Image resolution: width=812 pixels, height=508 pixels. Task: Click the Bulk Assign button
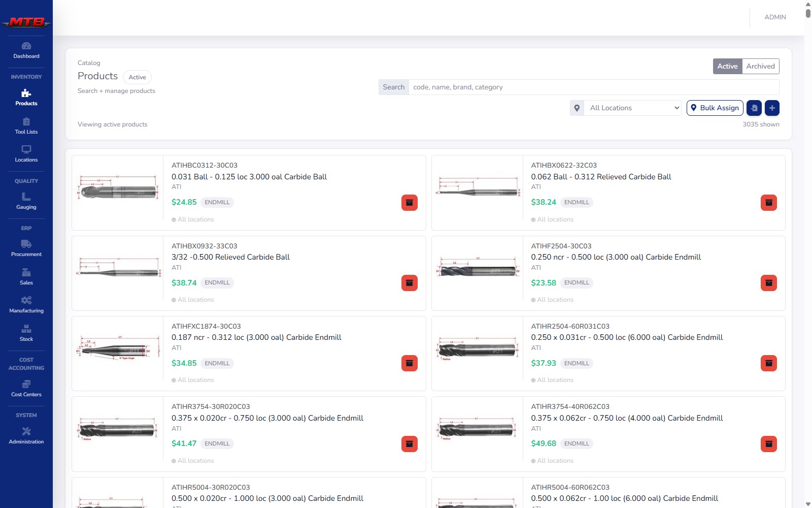pos(715,108)
